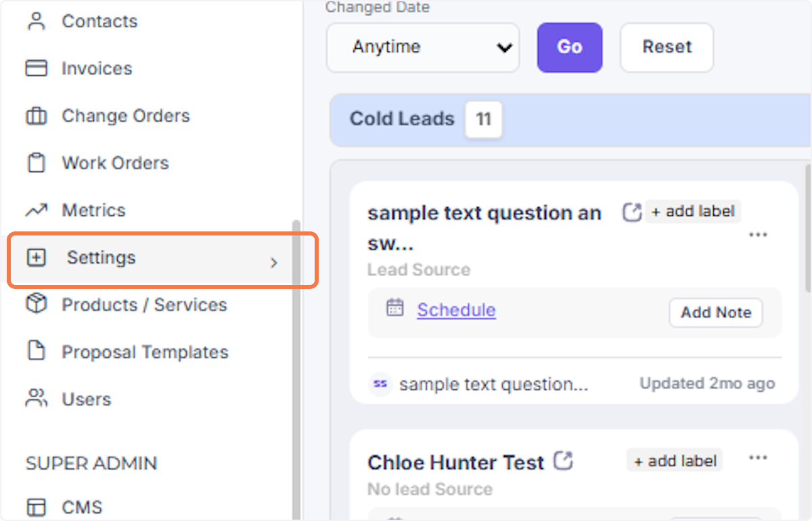Click the 'Changed Date' label
This screenshot has width=812, height=521.
point(378,7)
